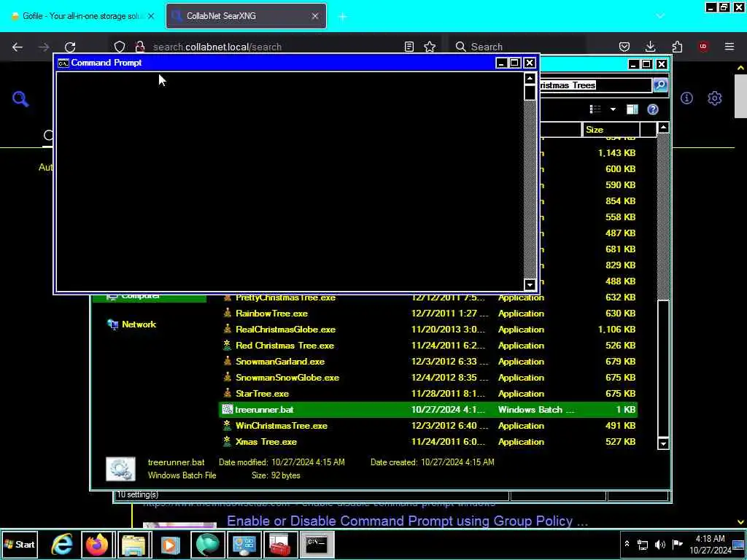Select StarTree.exe file
This screenshot has height=560, width=747.
point(262,393)
